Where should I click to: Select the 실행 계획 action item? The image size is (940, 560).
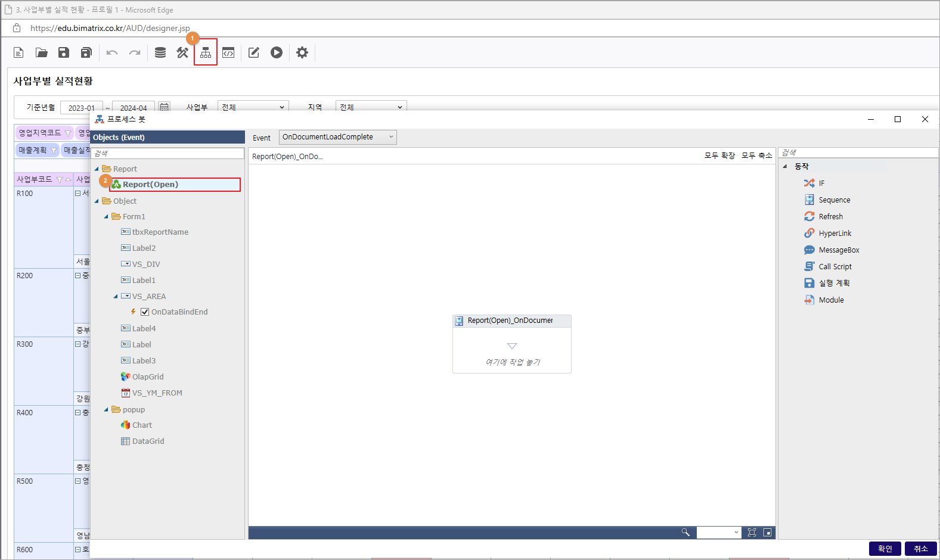(x=827, y=284)
